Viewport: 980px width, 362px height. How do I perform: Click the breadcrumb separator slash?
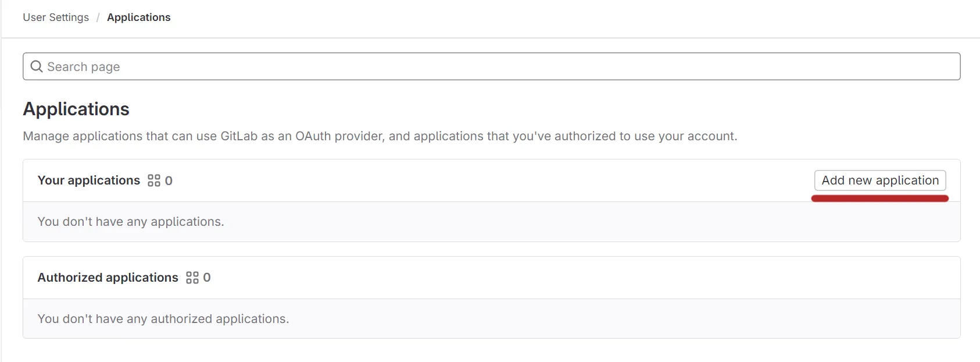tap(98, 17)
